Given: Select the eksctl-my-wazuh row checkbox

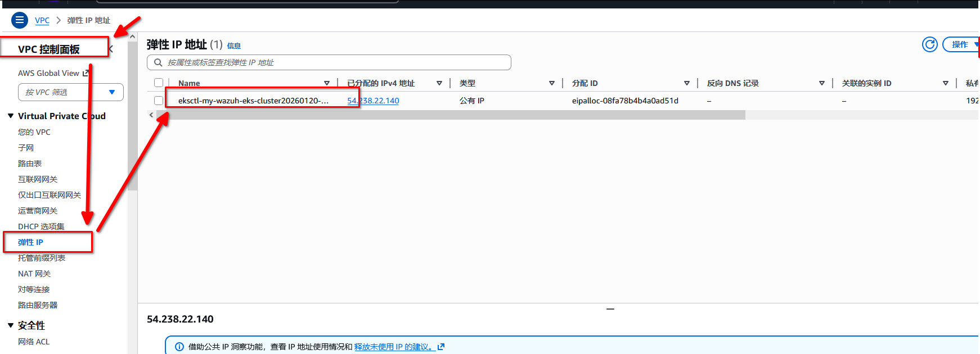Looking at the screenshot, I should (x=159, y=101).
